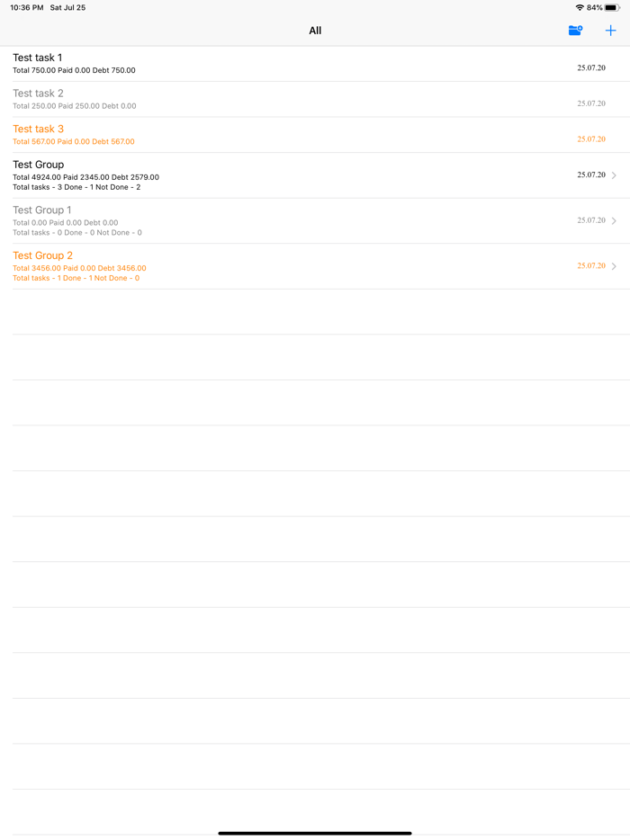Tap Test Group 2 total tasks line
This screenshot has height=840, width=630.
(76, 278)
